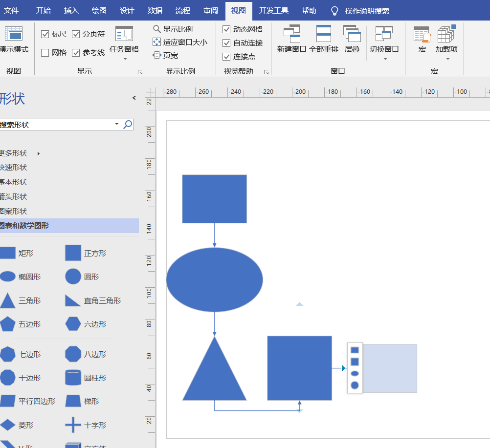Toggle Connection Points (连接点) checkbox
Image resolution: width=490 pixels, height=448 pixels.
pos(226,57)
